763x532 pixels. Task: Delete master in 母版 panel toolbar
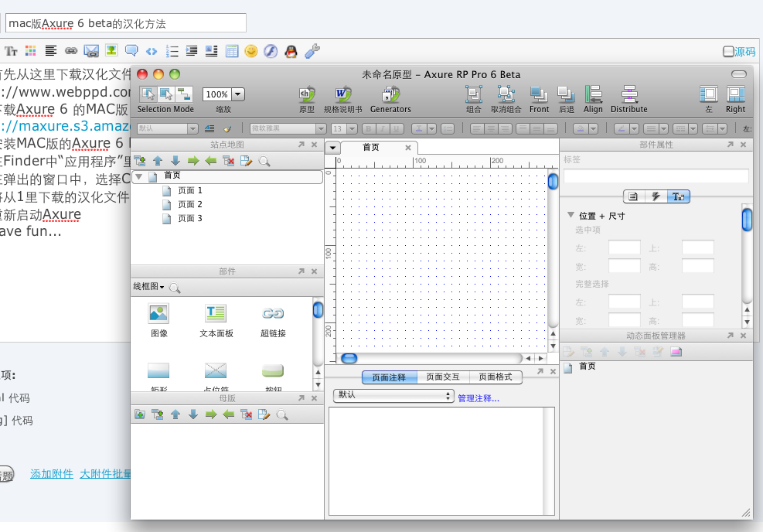coord(247,414)
